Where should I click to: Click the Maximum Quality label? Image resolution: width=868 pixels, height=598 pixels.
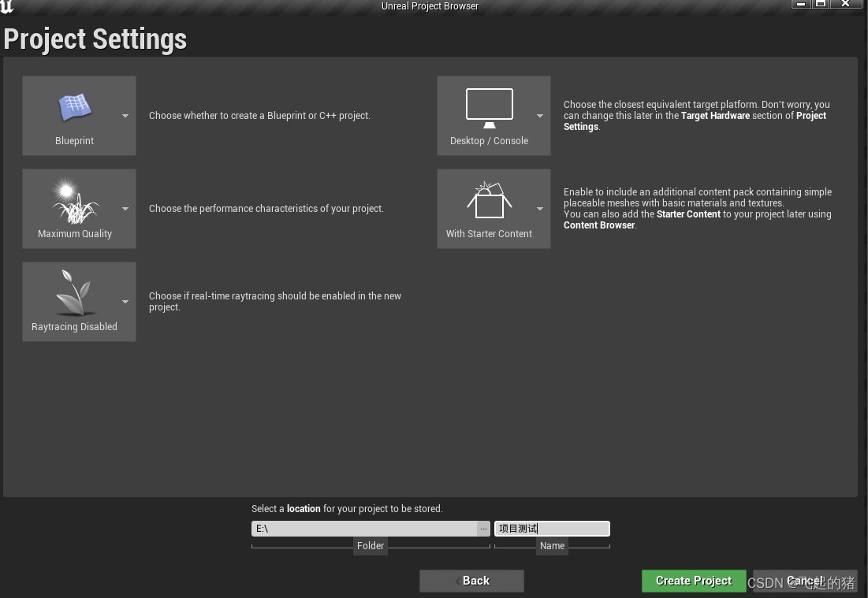[x=75, y=233]
